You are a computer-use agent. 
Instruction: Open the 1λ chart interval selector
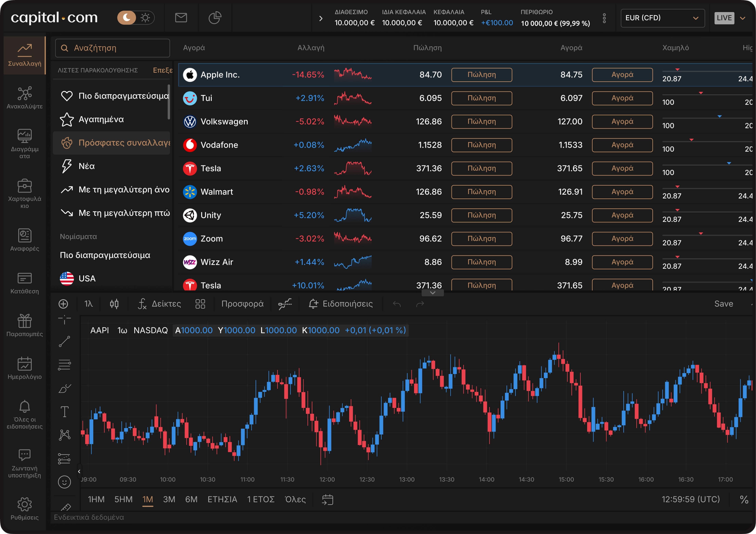click(89, 304)
